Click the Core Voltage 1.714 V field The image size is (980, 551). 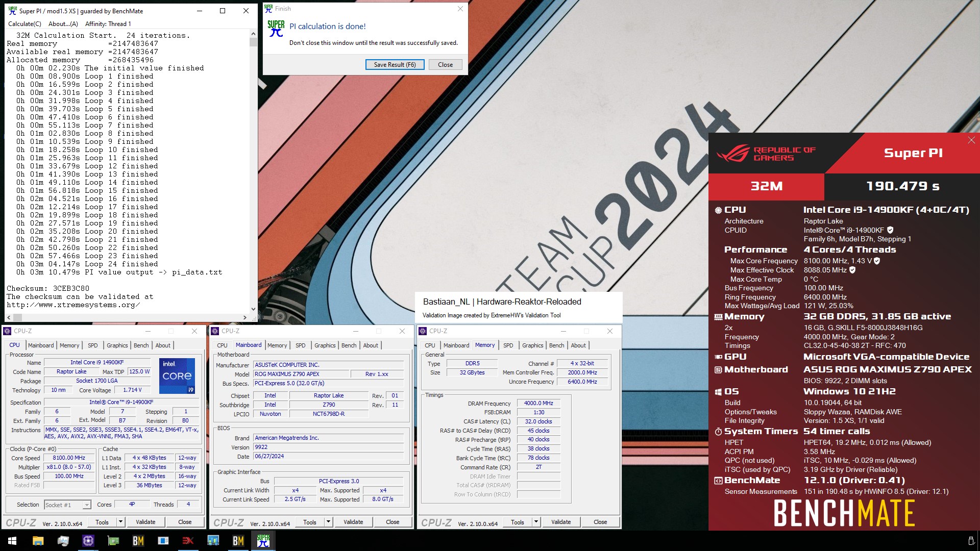tap(132, 390)
